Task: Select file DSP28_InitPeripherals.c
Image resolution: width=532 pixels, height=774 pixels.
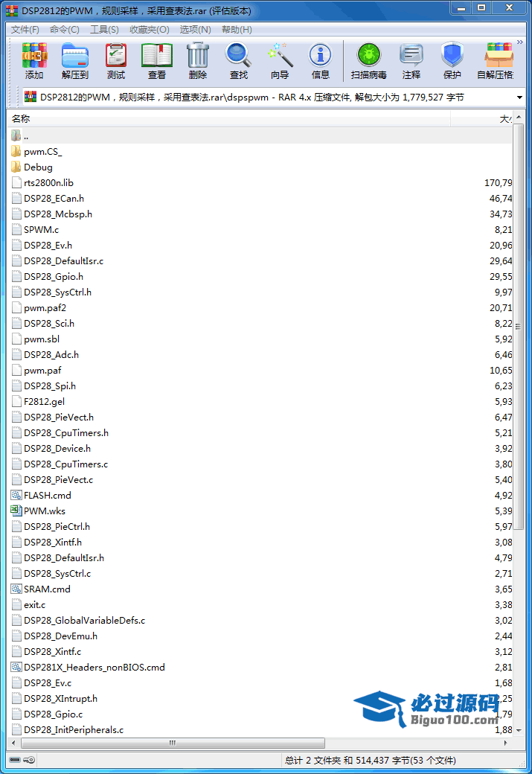Action: [x=74, y=730]
